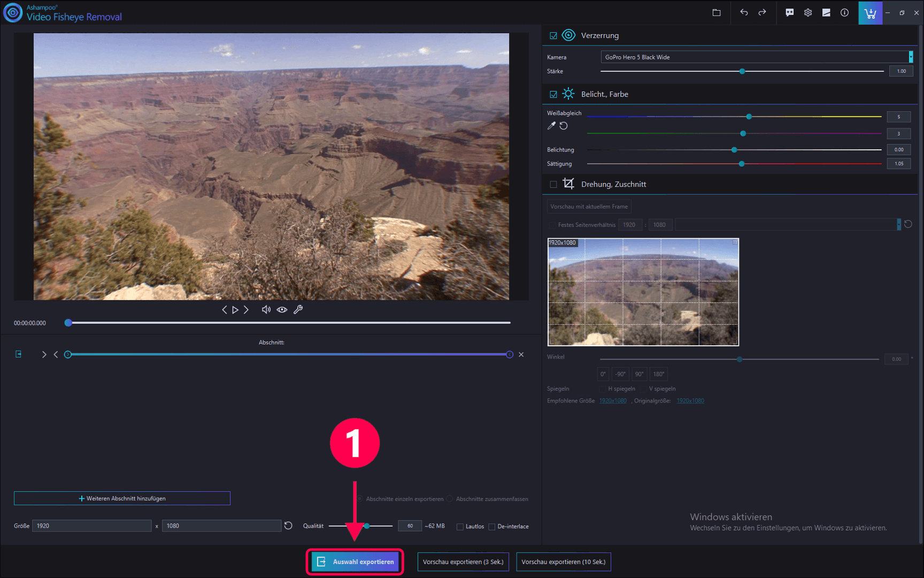Click the 180° rotation button
This screenshot has width=924, height=578.
click(x=659, y=374)
